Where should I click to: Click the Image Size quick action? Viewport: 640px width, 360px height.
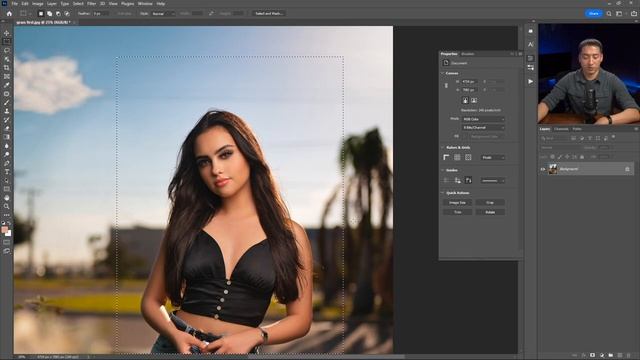pos(457,202)
